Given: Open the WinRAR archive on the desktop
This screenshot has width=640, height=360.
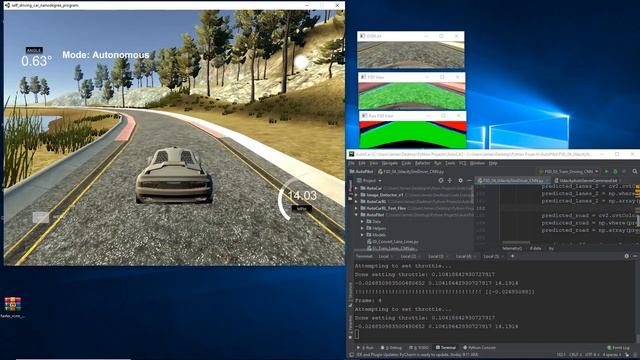Looking at the screenshot, I should (13, 307).
